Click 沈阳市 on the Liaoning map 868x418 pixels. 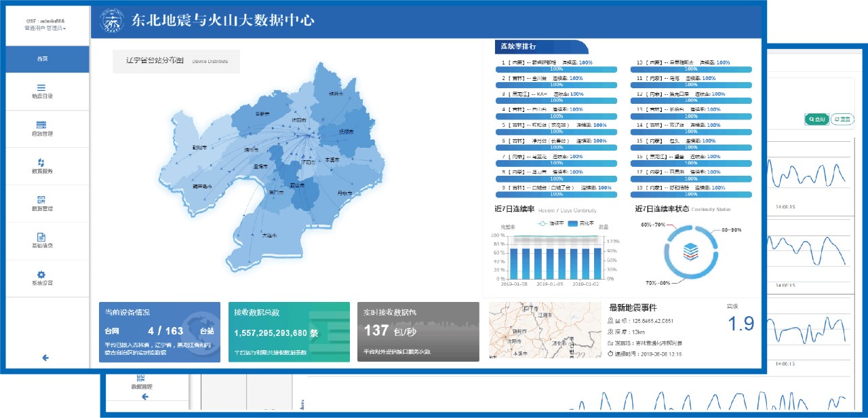pyautogui.click(x=299, y=120)
